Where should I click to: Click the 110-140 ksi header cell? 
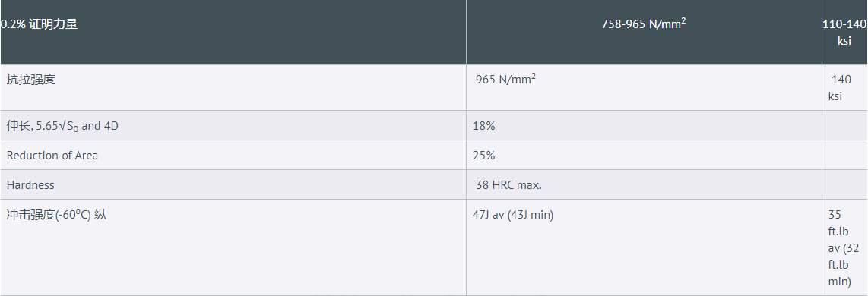tap(844, 32)
